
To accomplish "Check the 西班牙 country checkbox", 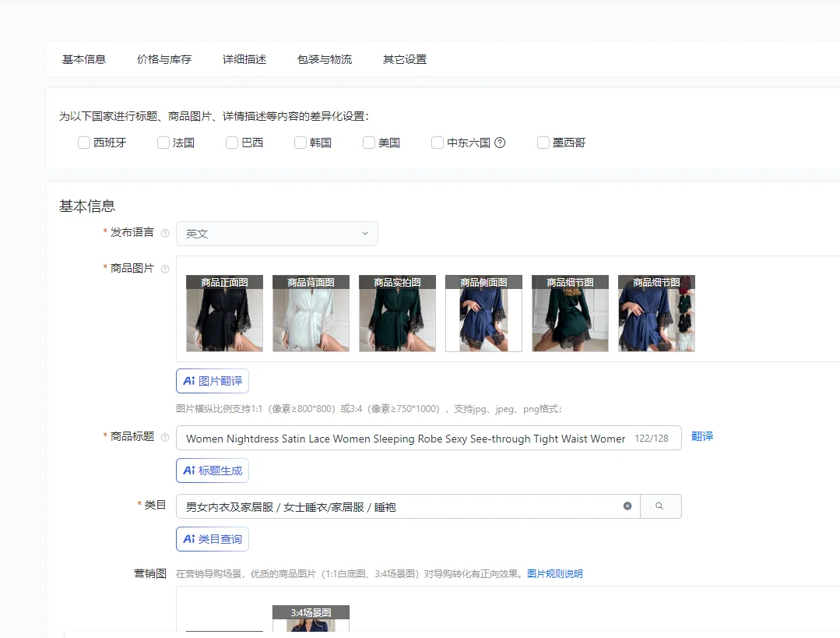I will [84, 143].
